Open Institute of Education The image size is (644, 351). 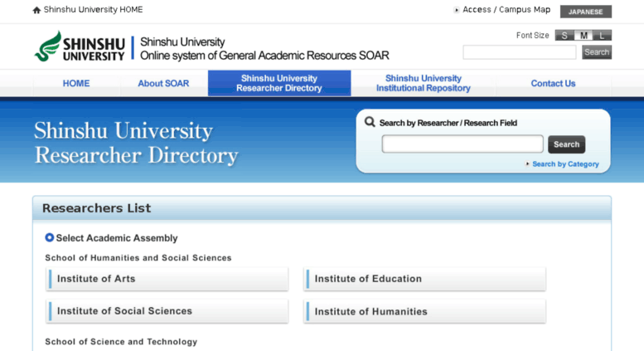[424, 279]
